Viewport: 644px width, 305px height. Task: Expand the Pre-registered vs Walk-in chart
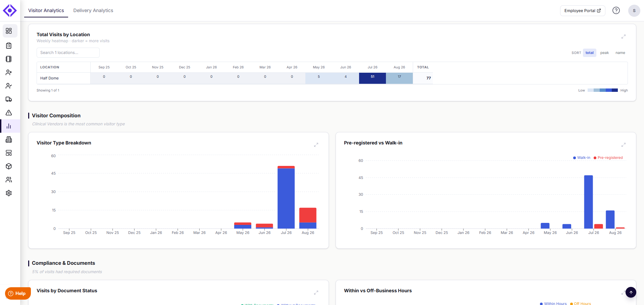pos(624,145)
